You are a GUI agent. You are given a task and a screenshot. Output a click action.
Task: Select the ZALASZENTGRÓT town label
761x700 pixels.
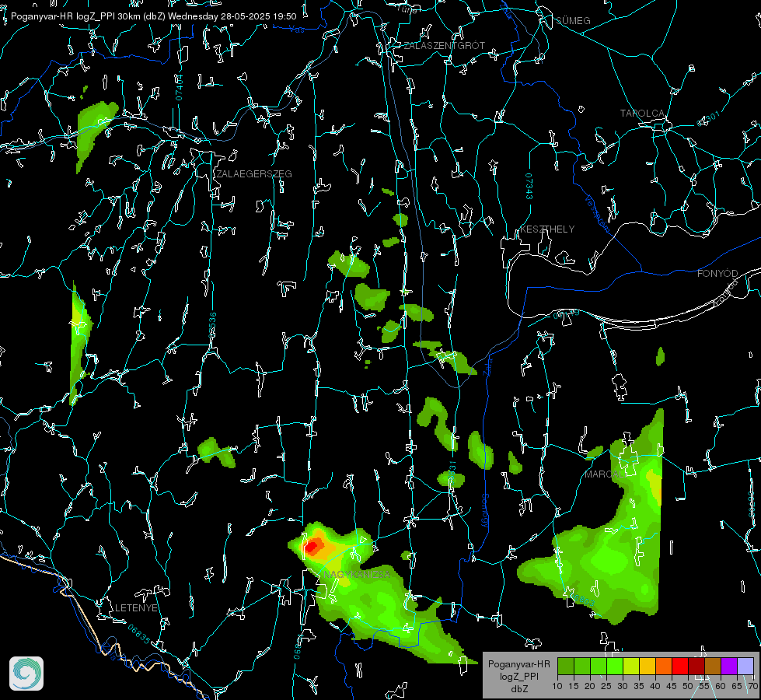[x=444, y=46]
